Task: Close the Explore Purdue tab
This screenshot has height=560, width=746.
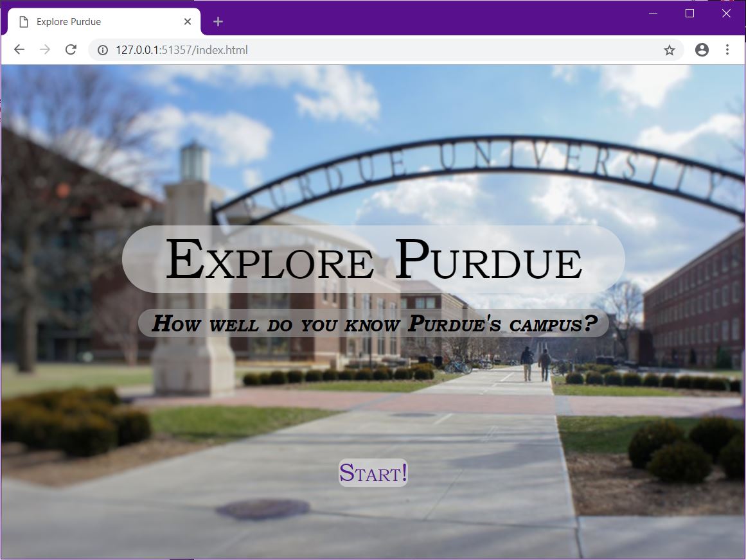Action: [188, 21]
